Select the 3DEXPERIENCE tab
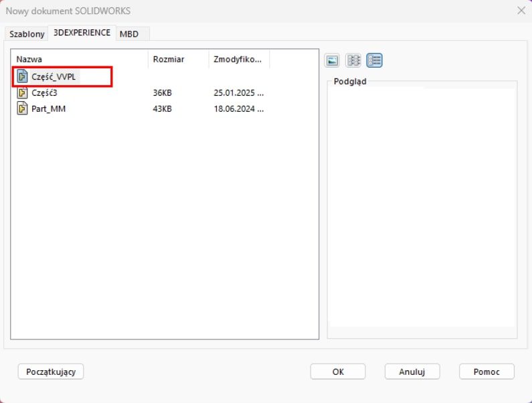Screen dimensions: 532x403 (82, 33)
